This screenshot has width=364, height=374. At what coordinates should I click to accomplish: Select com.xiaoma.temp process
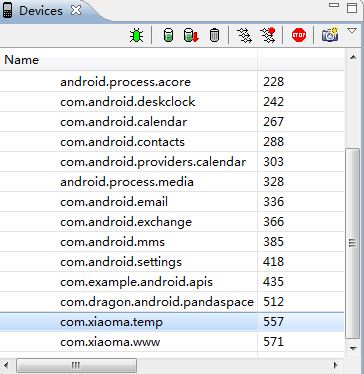pos(111,322)
